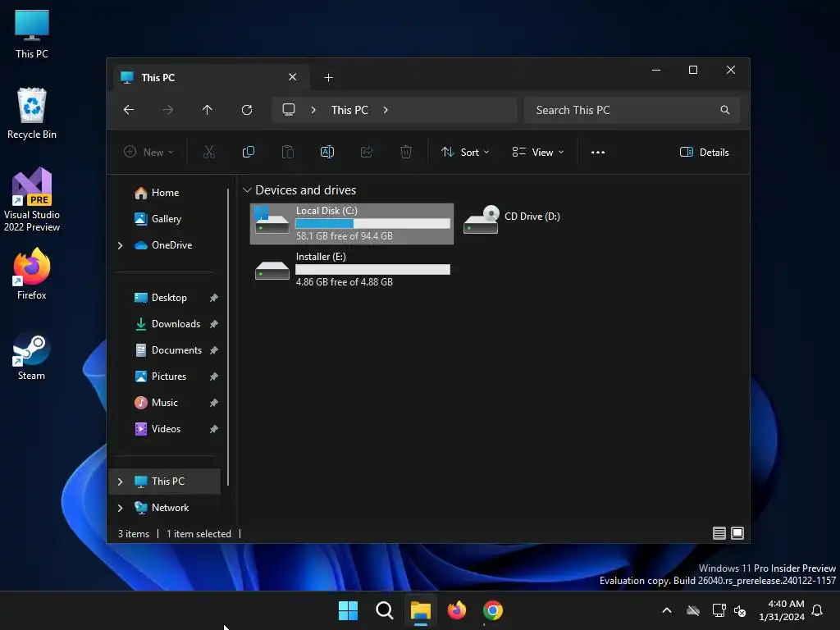
Task: Click Installer (E:) capacity bar
Action: (x=373, y=269)
